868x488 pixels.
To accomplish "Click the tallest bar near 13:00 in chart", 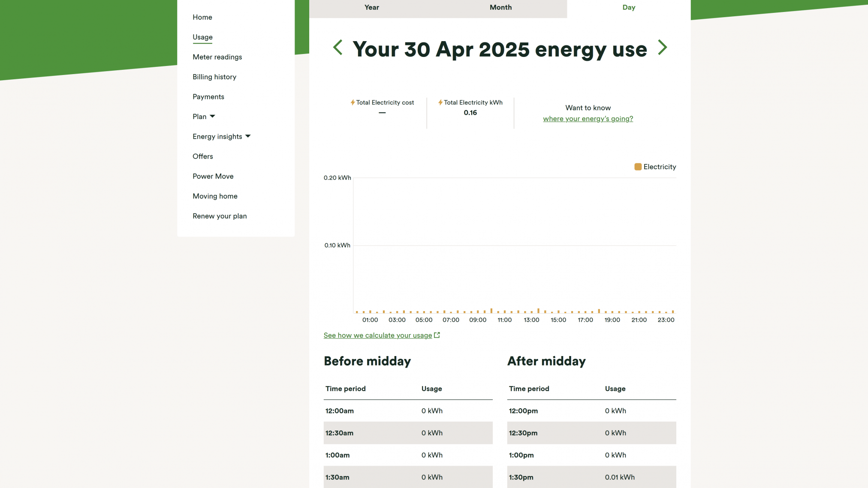I will (x=538, y=311).
